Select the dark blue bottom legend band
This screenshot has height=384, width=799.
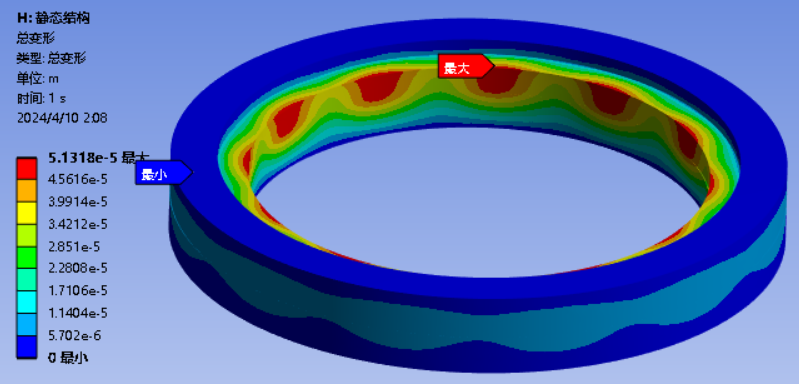(26, 347)
